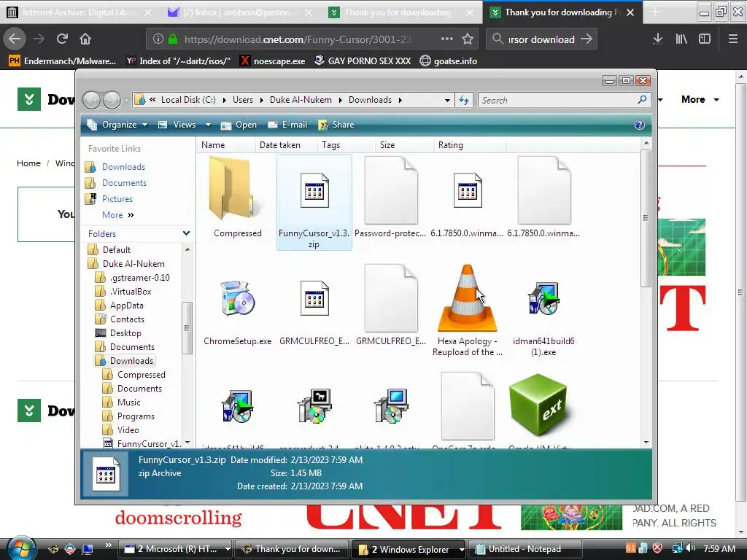Click search magnifier icon in Explorer search box

click(642, 100)
